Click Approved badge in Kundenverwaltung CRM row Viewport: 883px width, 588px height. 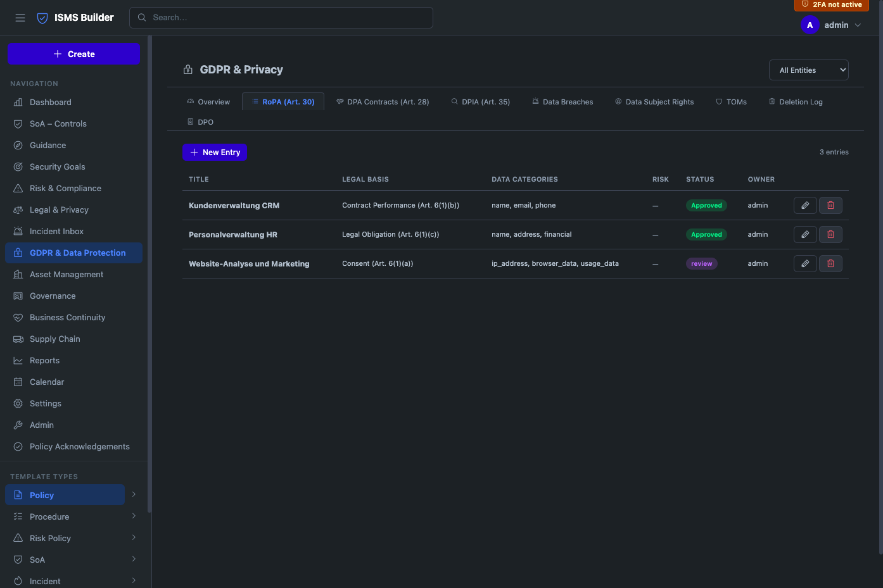(x=706, y=205)
